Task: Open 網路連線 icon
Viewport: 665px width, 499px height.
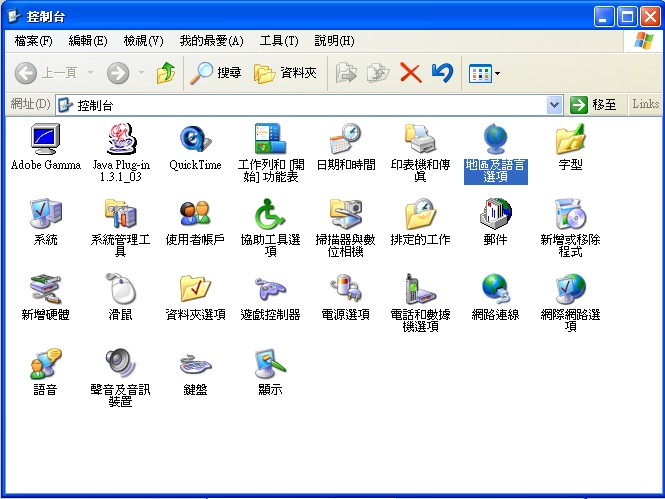Action: pyautogui.click(x=495, y=289)
